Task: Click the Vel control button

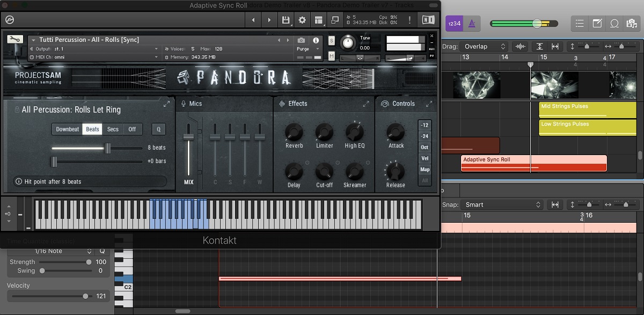Action: (425, 158)
